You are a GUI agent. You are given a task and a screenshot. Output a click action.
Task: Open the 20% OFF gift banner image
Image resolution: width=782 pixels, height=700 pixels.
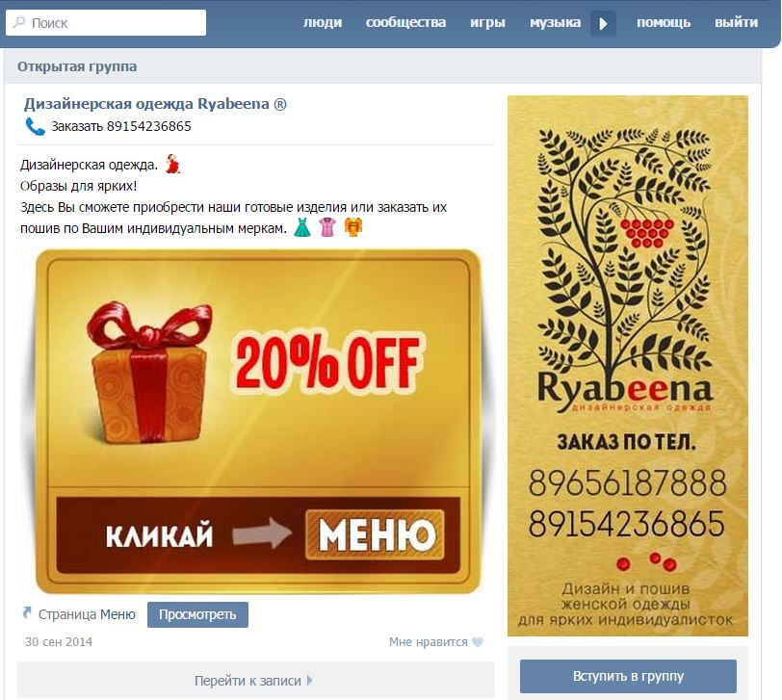pyautogui.click(x=258, y=422)
